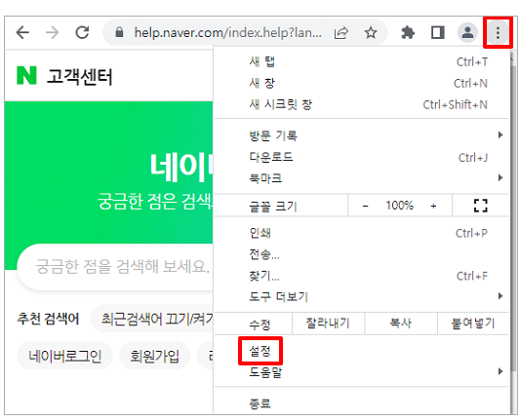Image resolution: width=520 pixels, height=420 pixels.
Task: Open the three-dot Chrome menu
Action: (498, 32)
